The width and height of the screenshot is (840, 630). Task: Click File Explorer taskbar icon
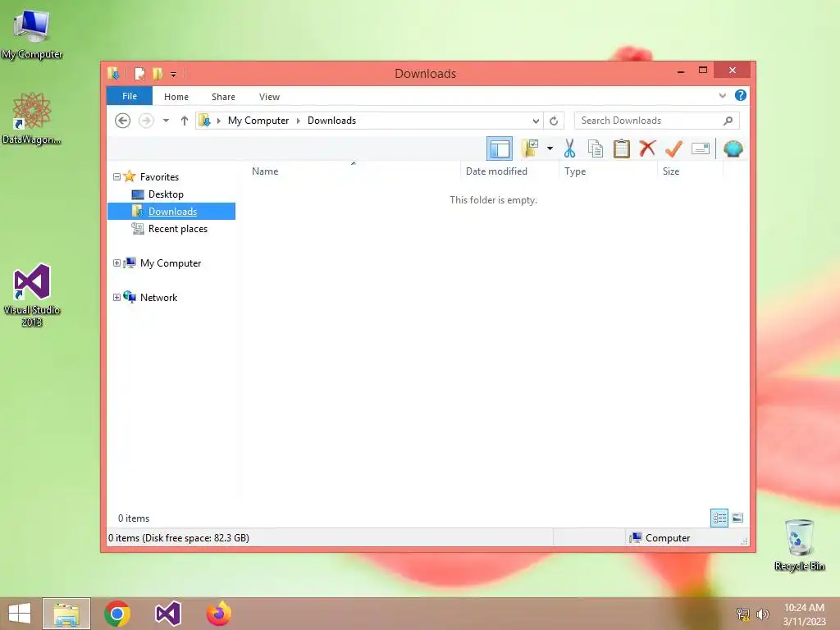click(66, 614)
